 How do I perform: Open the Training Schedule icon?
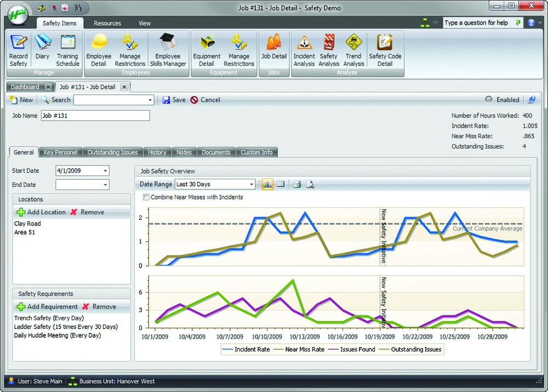tap(68, 50)
